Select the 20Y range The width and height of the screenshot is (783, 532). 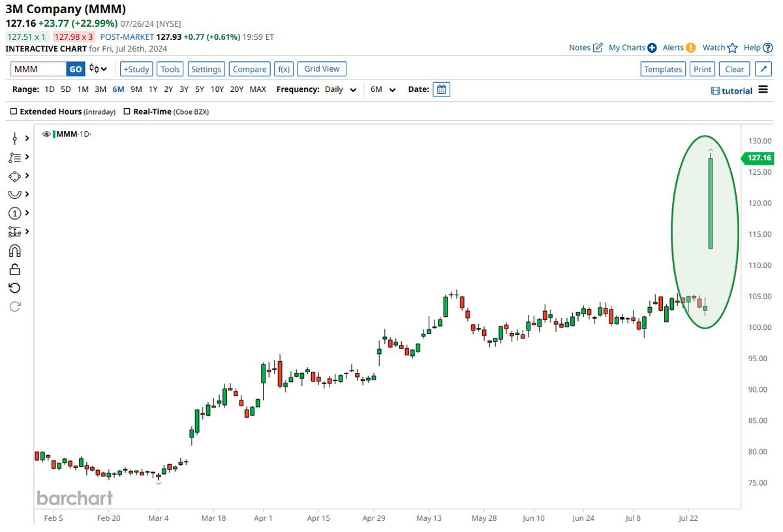pos(237,89)
